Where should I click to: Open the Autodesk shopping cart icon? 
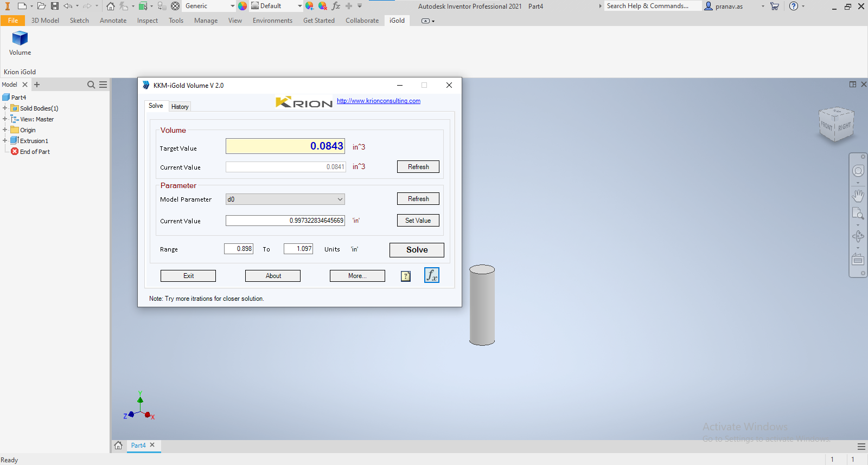coord(775,6)
